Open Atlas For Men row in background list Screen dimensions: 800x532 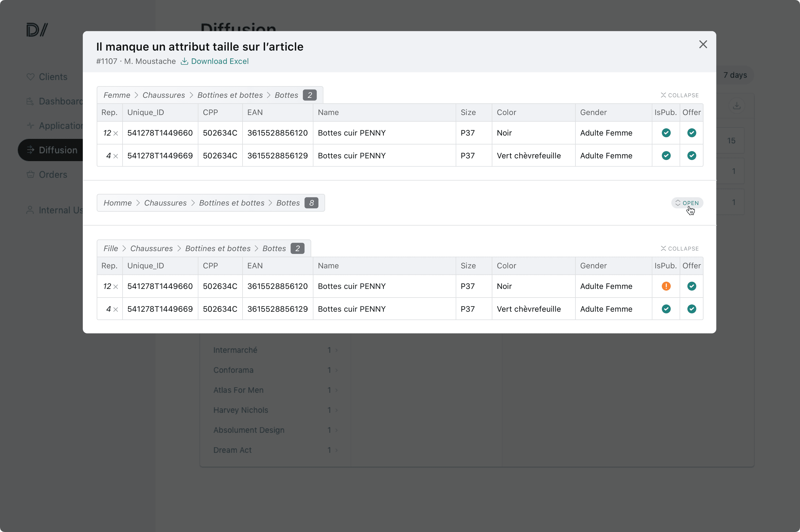pos(276,390)
